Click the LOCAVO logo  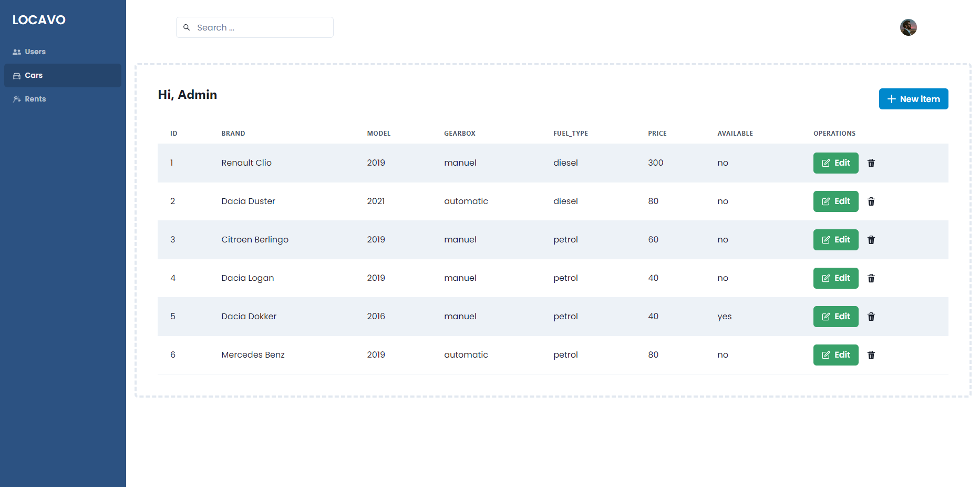[x=39, y=20]
